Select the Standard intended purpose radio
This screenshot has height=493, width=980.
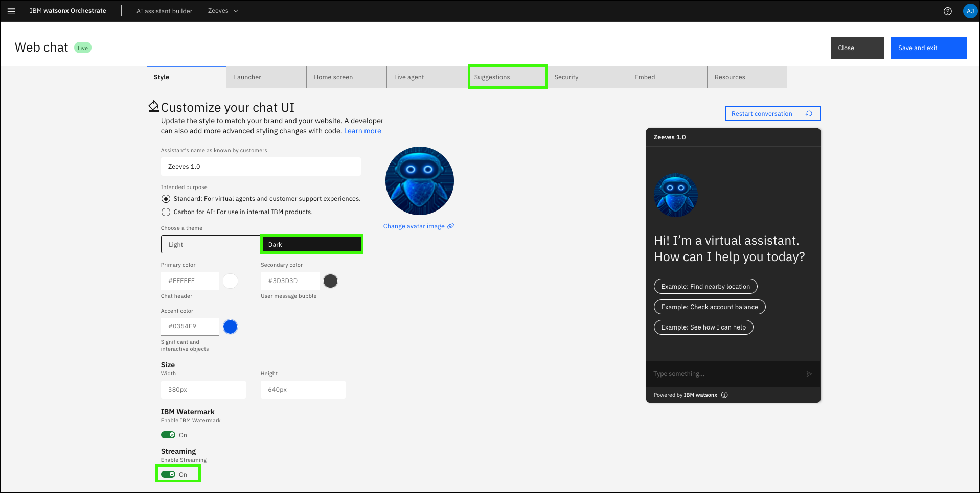click(x=166, y=199)
